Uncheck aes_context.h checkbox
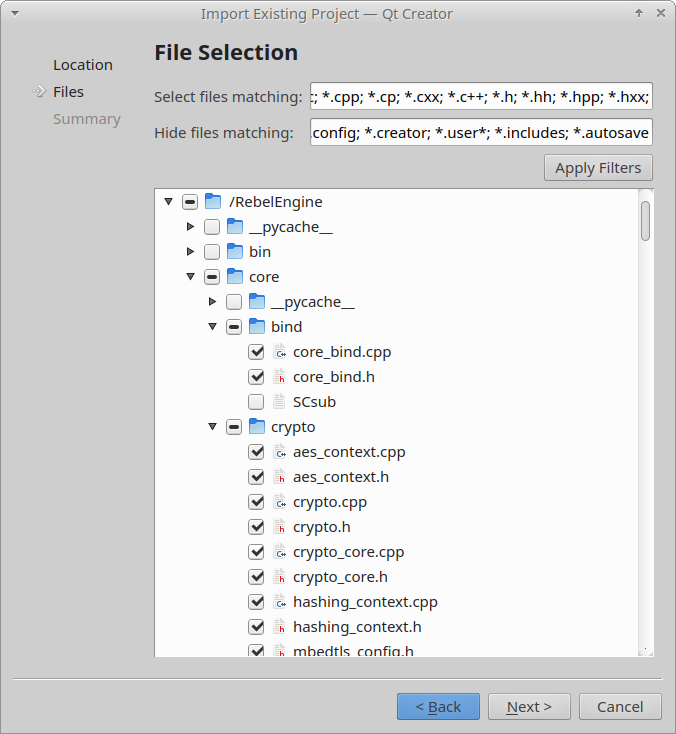 [256, 477]
